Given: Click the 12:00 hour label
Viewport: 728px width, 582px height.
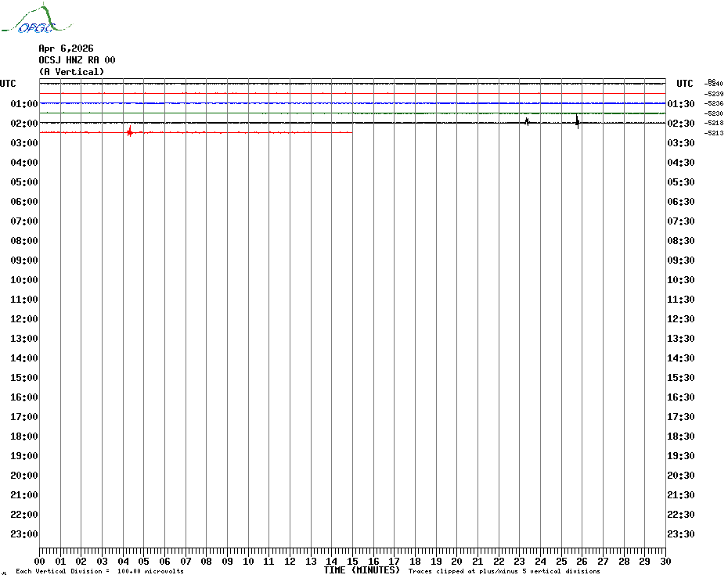Looking at the screenshot, I should click(24, 319).
